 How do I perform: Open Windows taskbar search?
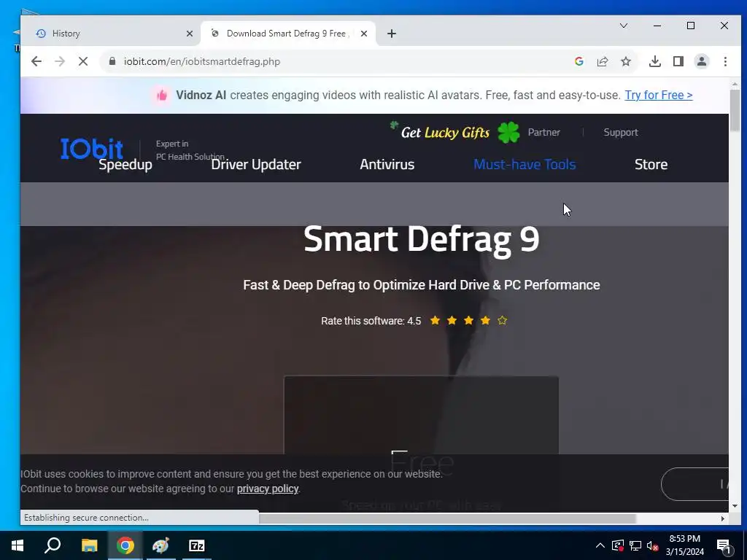coord(53,545)
